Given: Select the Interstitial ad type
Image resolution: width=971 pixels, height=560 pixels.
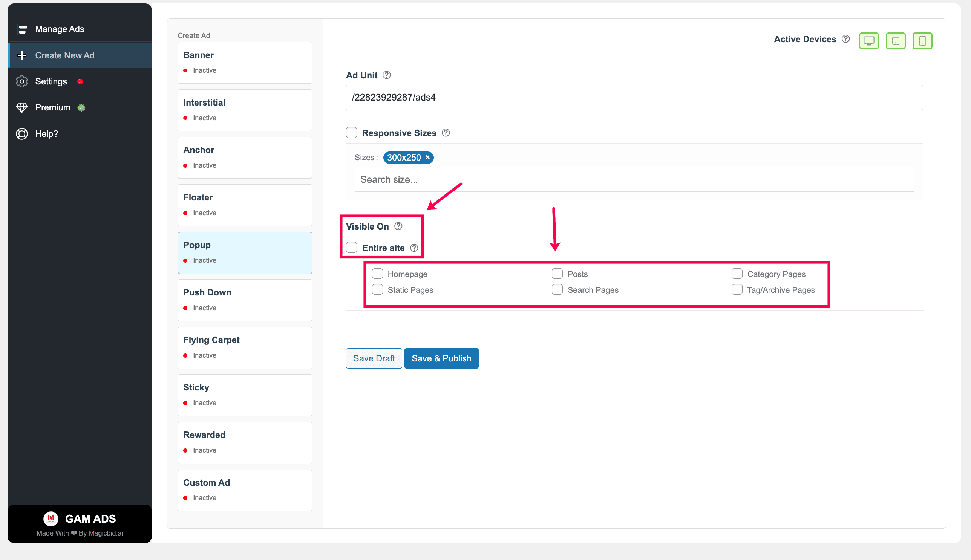Looking at the screenshot, I should [245, 110].
